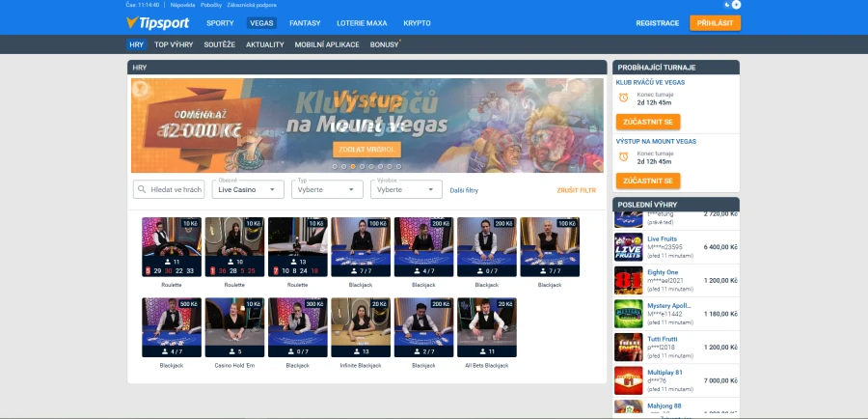Click the Tipsport logo

(158, 23)
